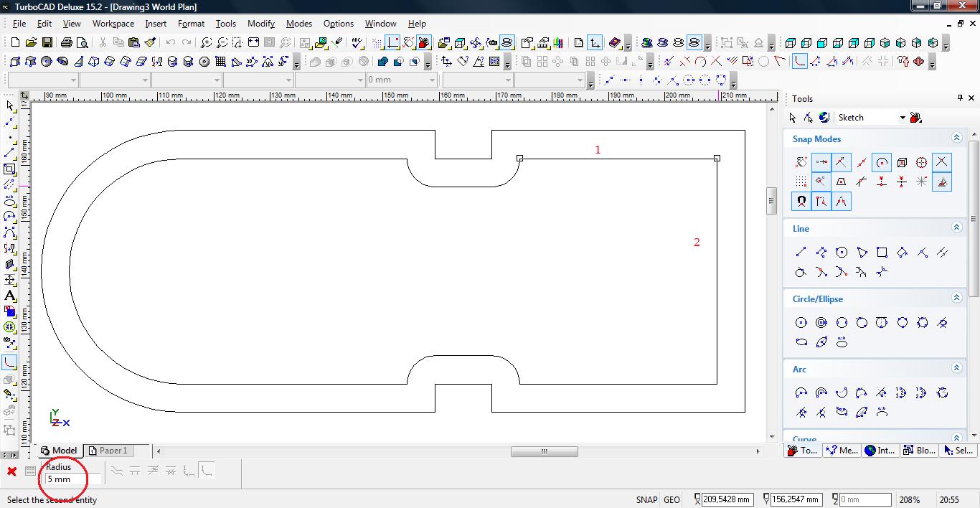
Task: Click the spell check ABC icon
Action: pos(357,43)
